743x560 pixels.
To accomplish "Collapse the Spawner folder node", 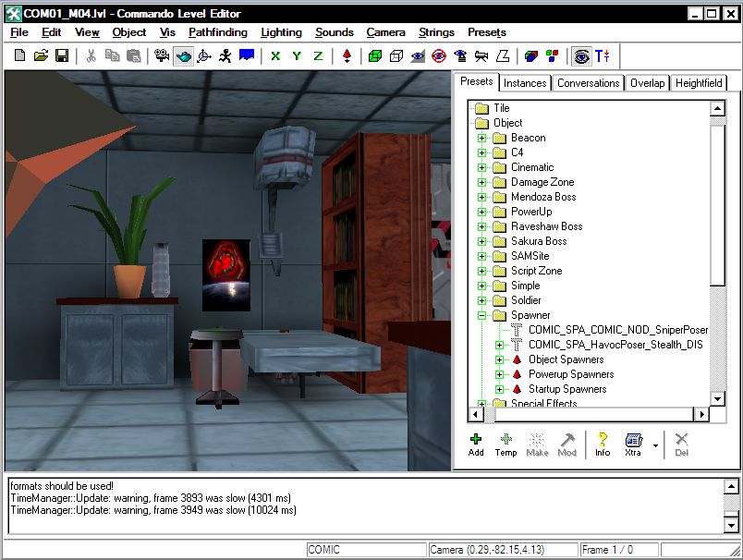I will tap(481, 315).
